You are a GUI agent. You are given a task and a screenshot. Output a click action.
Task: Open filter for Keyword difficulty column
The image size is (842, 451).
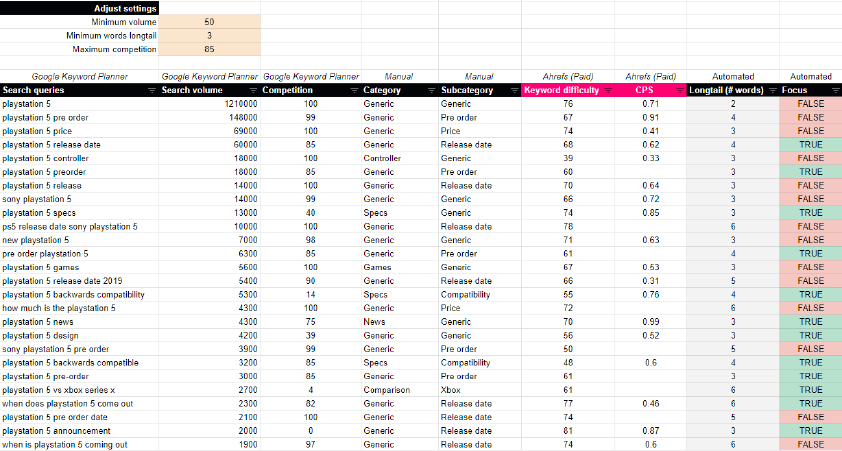pos(608,90)
